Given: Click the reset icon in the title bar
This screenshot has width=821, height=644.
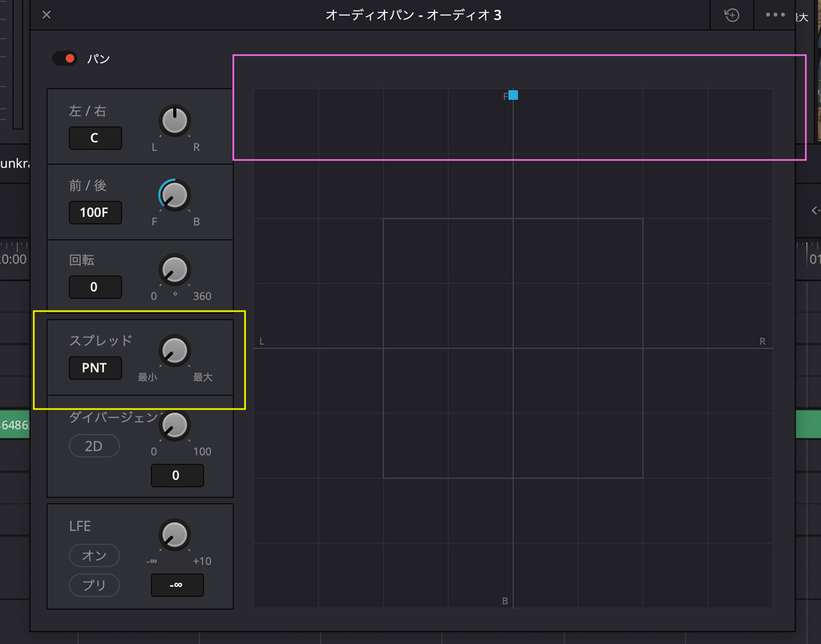Looking at the screenshot, I should (732, 15).
